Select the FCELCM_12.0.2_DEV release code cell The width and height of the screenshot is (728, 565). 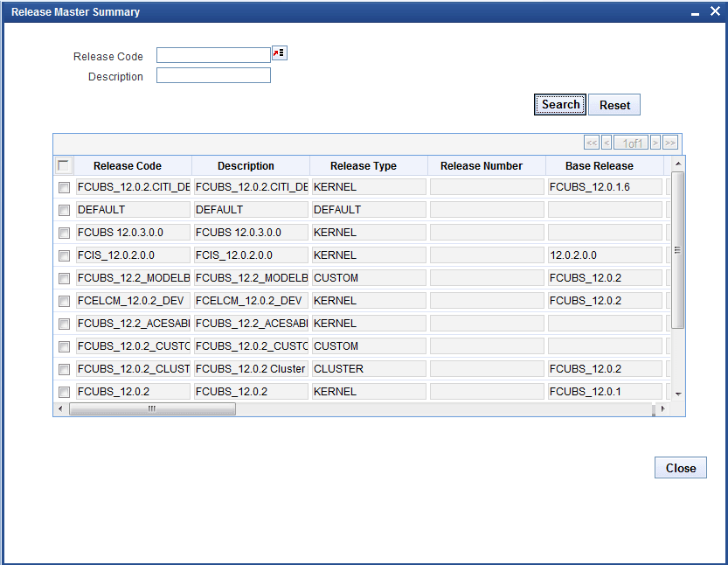pyautogui.click(x=133, y=301)
